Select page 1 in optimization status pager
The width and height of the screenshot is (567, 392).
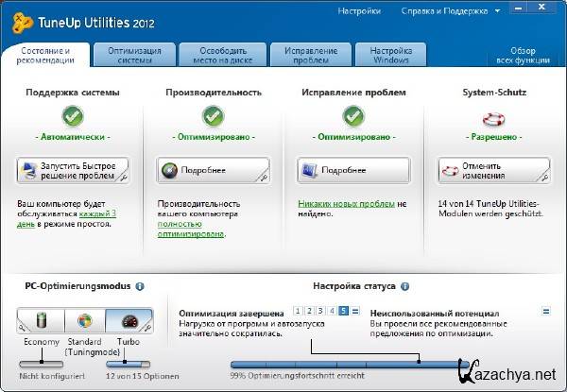299,311
